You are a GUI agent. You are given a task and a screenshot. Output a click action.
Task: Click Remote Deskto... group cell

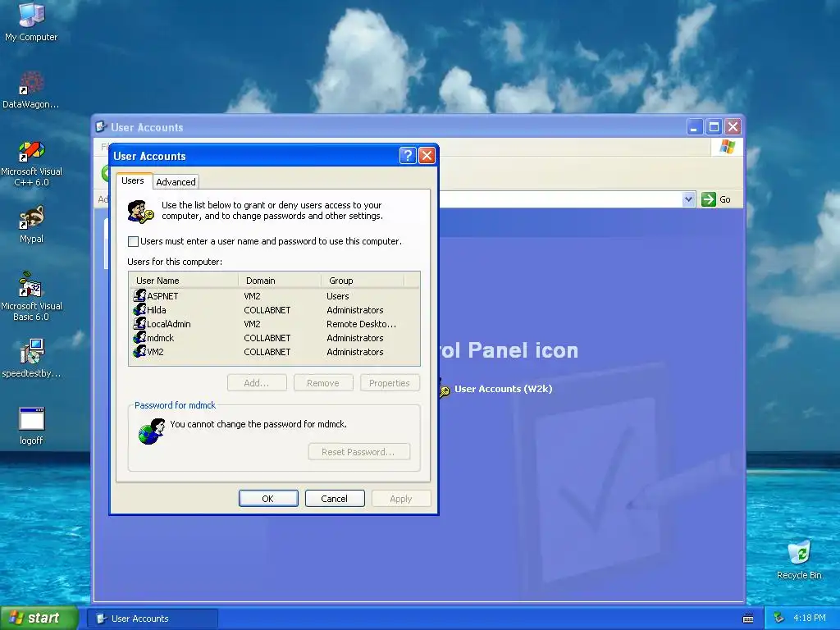tap(361, 324)
